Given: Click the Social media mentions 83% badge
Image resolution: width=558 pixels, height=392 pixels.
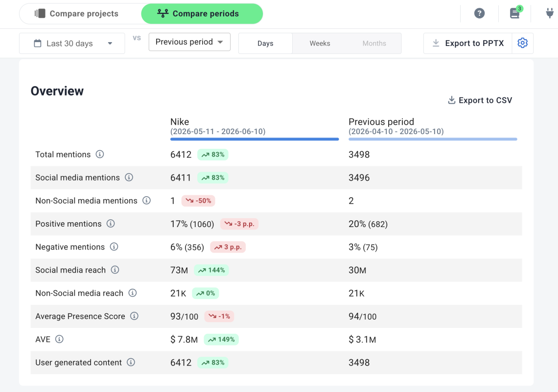Looking at the screenshot, I should [x=213, y=178].
